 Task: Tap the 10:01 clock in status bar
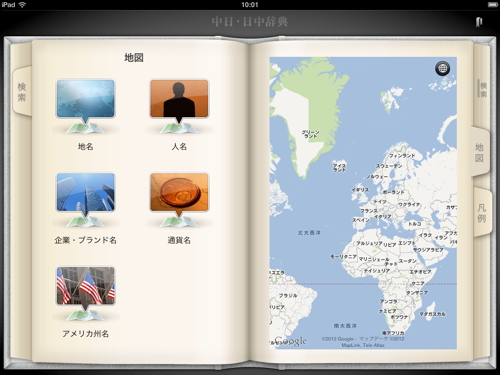[250, 5]
